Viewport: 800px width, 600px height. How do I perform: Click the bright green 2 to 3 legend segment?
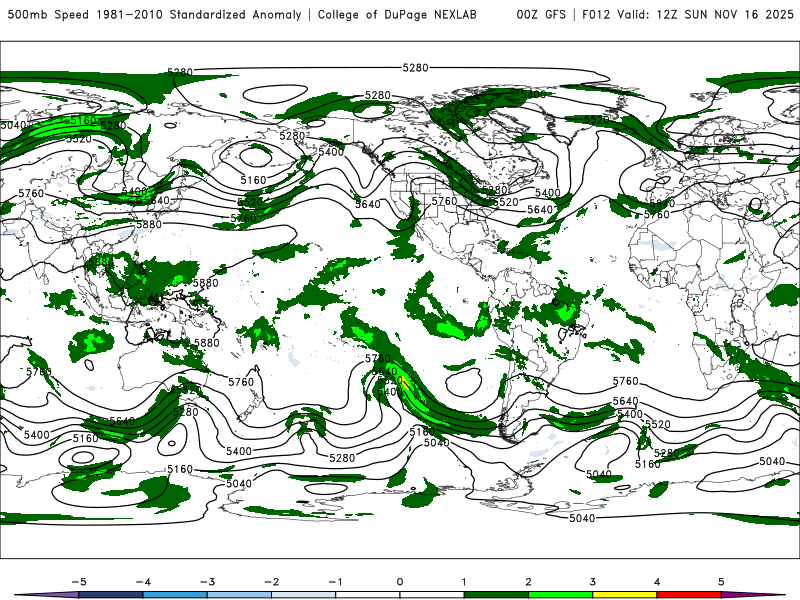[561, 595]
